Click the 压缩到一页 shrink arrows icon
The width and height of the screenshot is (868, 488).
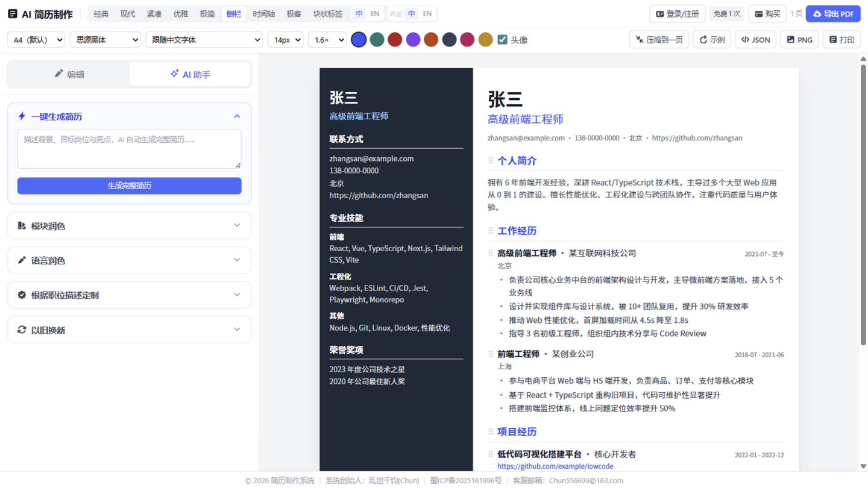tap(640, 40)
